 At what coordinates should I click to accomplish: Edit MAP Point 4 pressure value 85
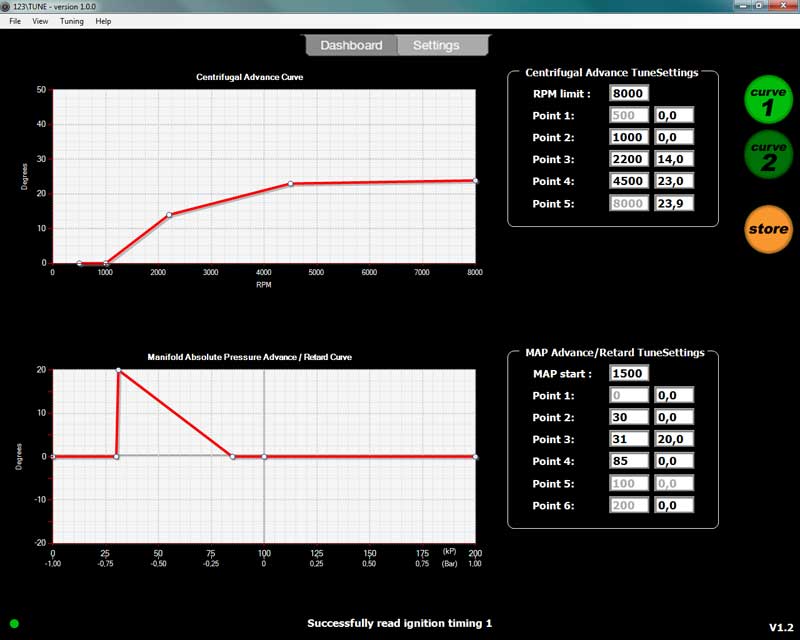629,461
